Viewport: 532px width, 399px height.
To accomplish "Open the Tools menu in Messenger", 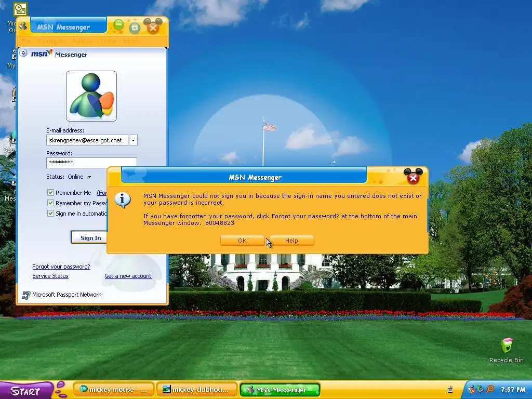I will tap(108, 41).
